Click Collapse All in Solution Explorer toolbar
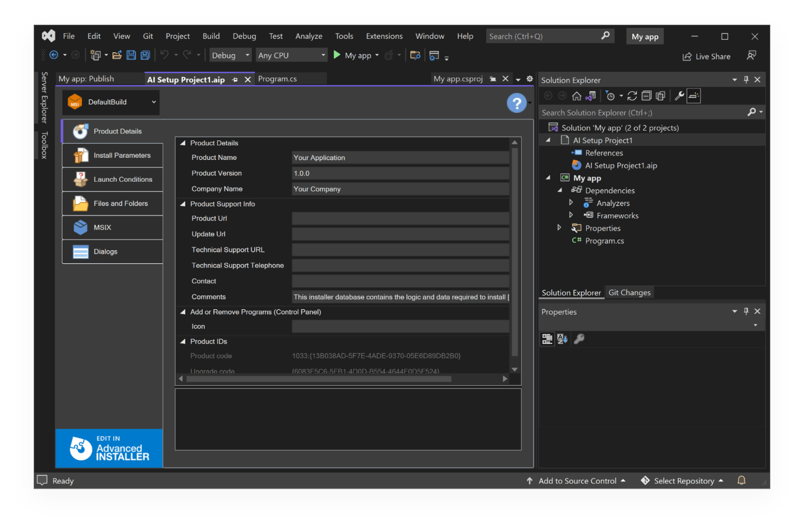 pyautogui.click(x=646, y=96)
